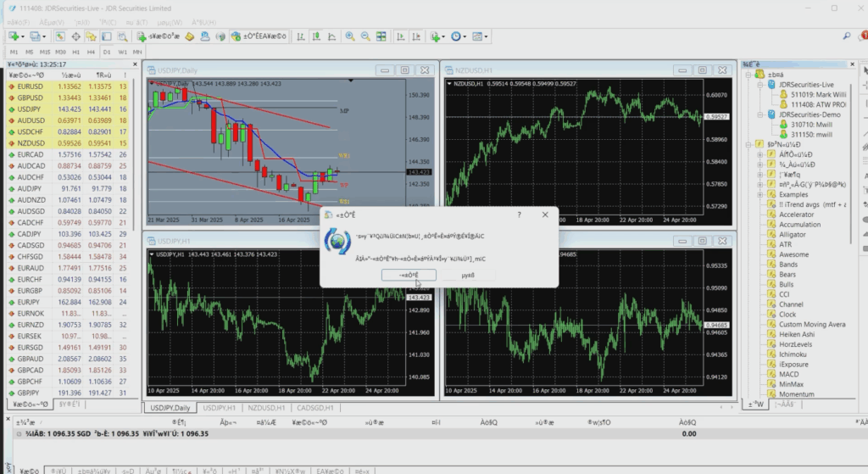
Task: Open the Strategy Tester magnifier icon
Action: (122, 36)
